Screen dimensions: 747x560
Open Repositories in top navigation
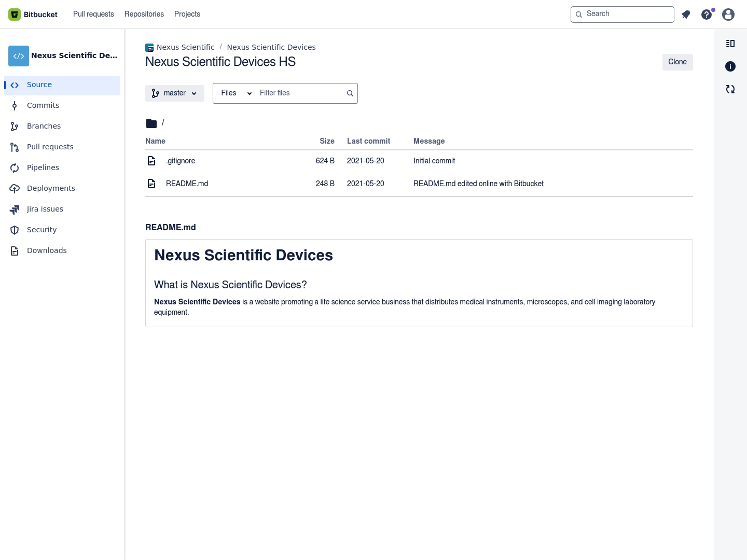pos(144,14)
